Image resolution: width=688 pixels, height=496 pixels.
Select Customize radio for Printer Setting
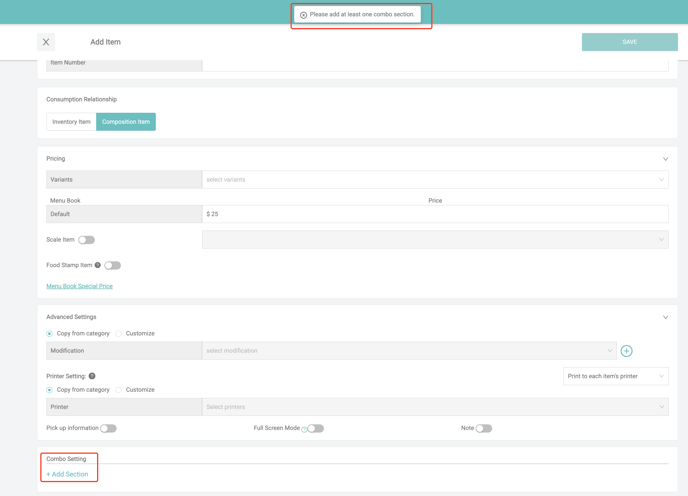point(118,390)
